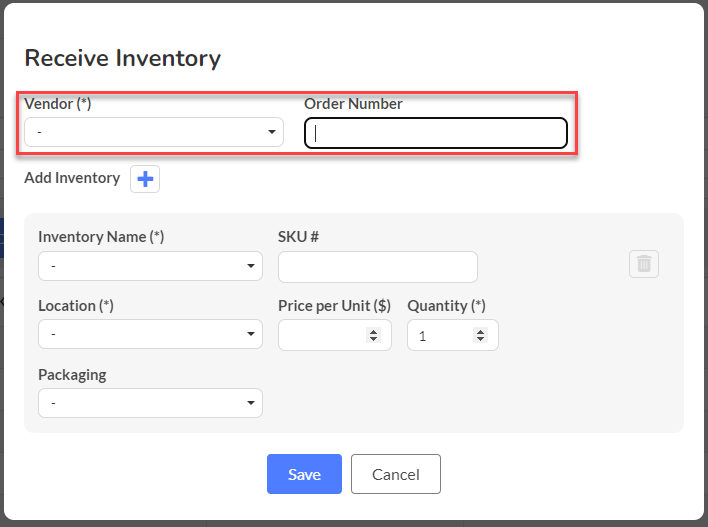The height and width of the screenshot is (527, 708).
Task: Decrement Quantity using the down arrow
Action: pos(480,339)
